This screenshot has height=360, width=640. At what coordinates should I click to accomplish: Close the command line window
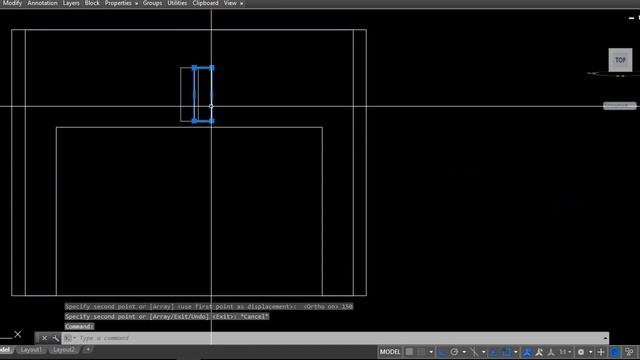(x=44, y=338)
